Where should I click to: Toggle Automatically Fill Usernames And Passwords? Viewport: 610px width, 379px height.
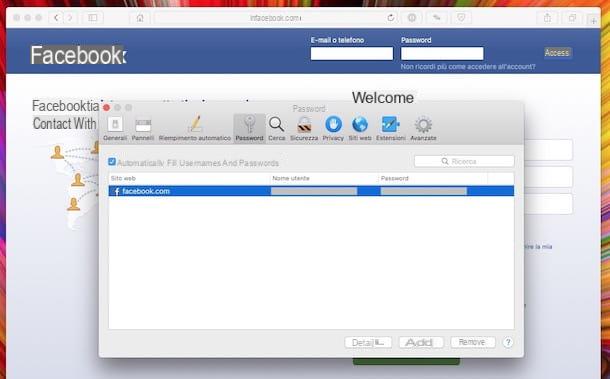112,162
